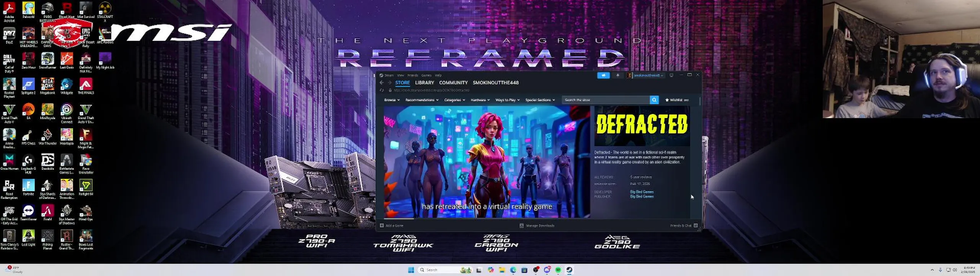Open the SnowRunner desktop shortcut
The image size is (980, 276).
[47, 61]
